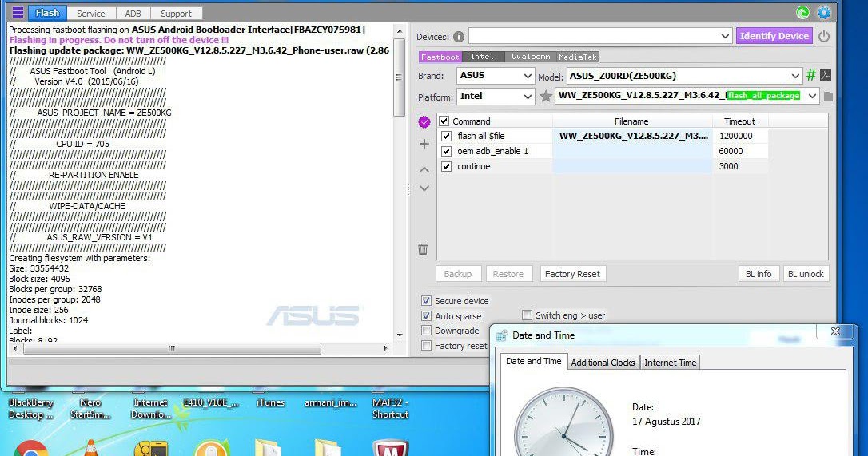
Task: Toggle the Command header checkbox
Action: coord(444,121)
